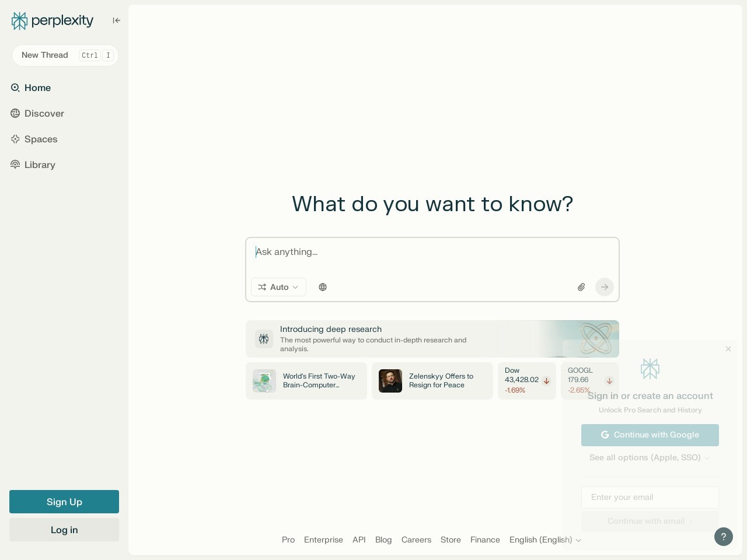The image size is (747, 560).
Task: Click the Perplexity logo
Action: (x=53, y=21)
